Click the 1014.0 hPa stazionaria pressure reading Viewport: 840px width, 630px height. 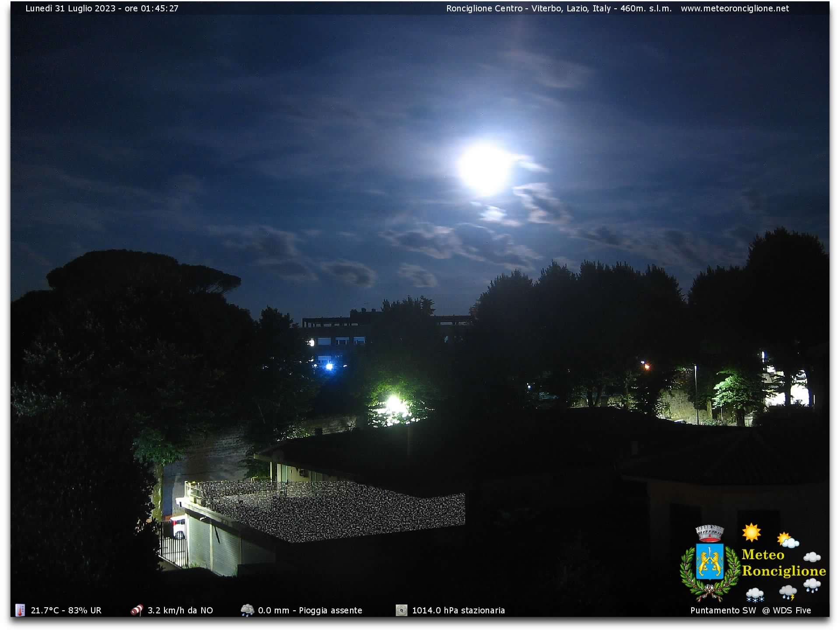tap(458, 610)
